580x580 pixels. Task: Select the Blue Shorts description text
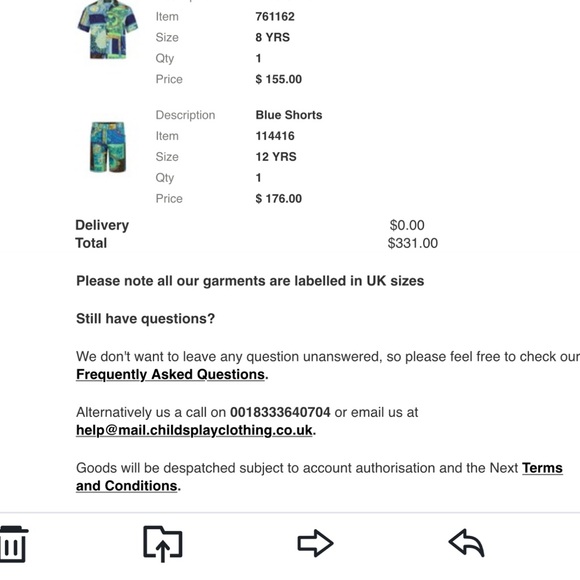pos(289,115)
